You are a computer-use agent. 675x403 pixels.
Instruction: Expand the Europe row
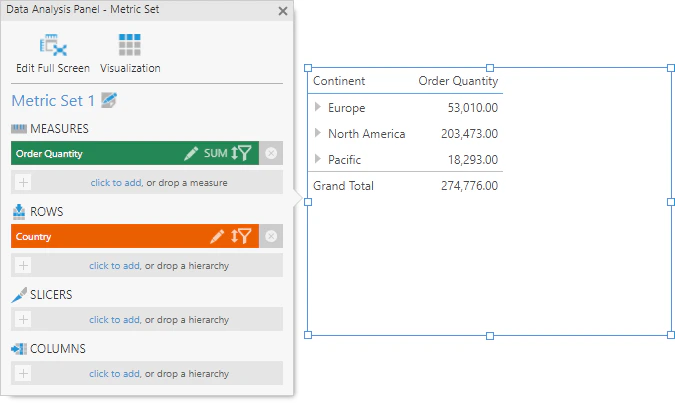click(318, 107)
